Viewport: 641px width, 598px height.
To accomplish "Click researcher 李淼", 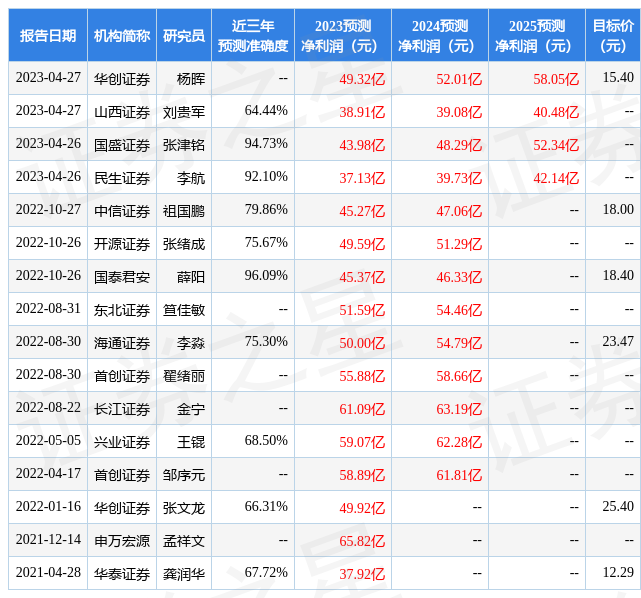I will tap(191, 343).
